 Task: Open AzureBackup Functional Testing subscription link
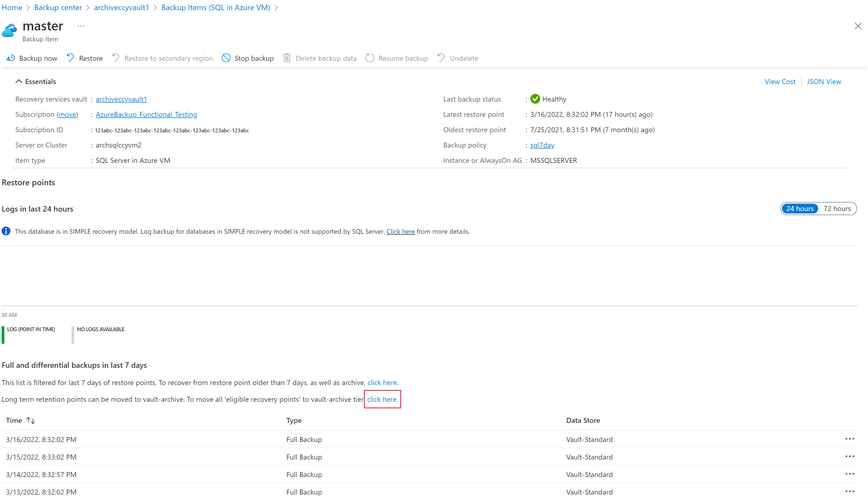pos(146,114)
